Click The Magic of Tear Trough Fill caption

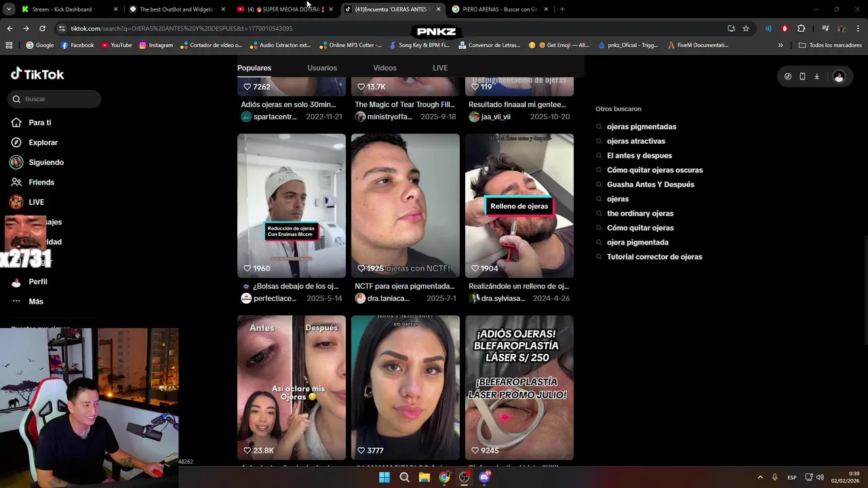click(405, 104)
